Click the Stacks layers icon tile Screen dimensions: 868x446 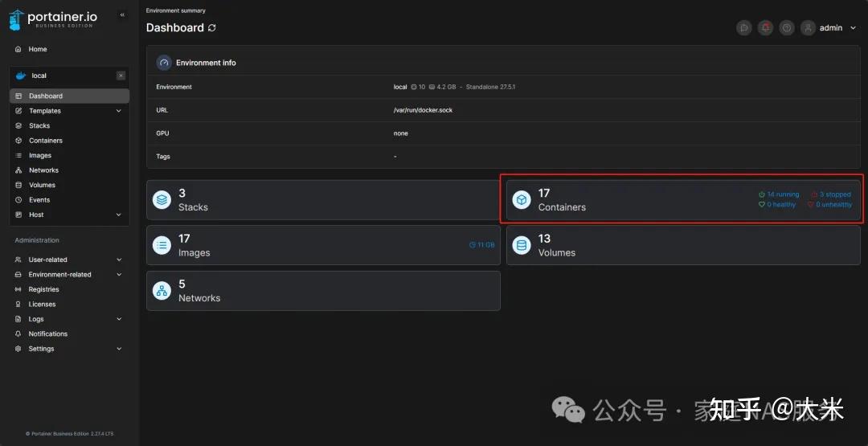[x=162, y=200]
